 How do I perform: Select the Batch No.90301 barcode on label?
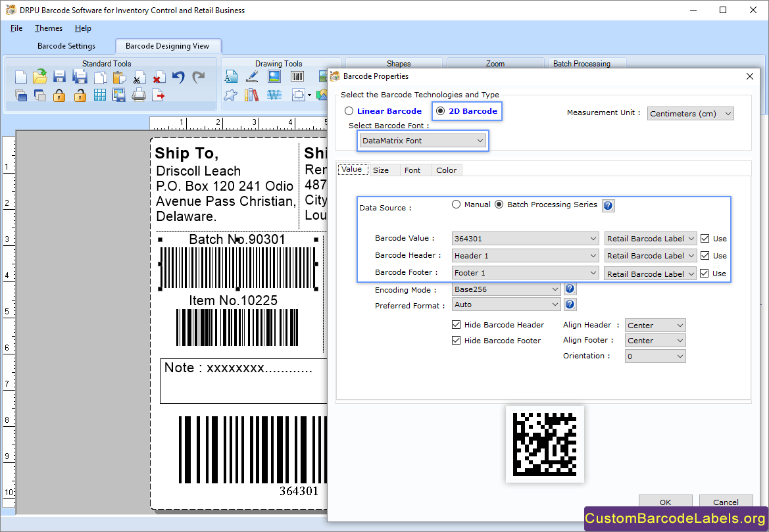(x=237, y=267)
